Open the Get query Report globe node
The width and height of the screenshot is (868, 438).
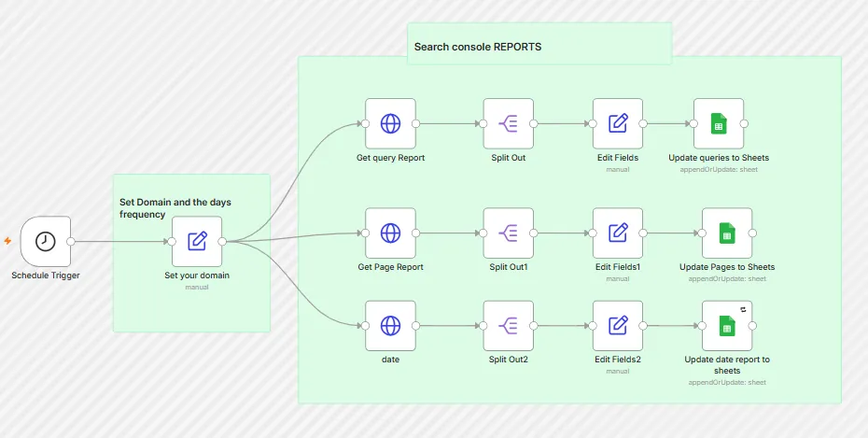click(390, 123)
